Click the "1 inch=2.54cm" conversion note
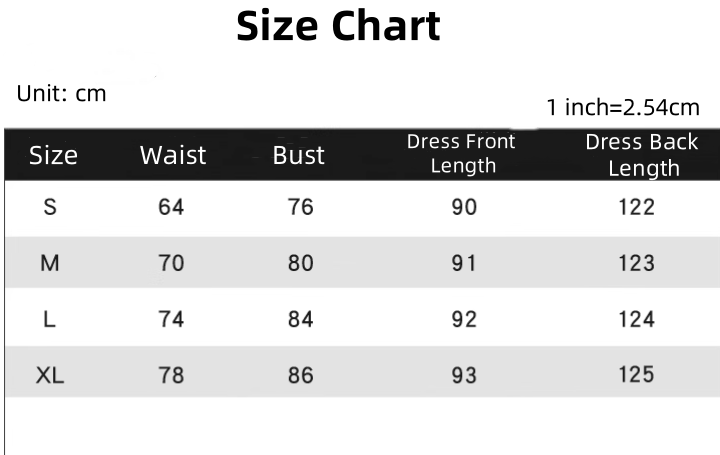Screen dimensions: 720x455 [623, 107]
